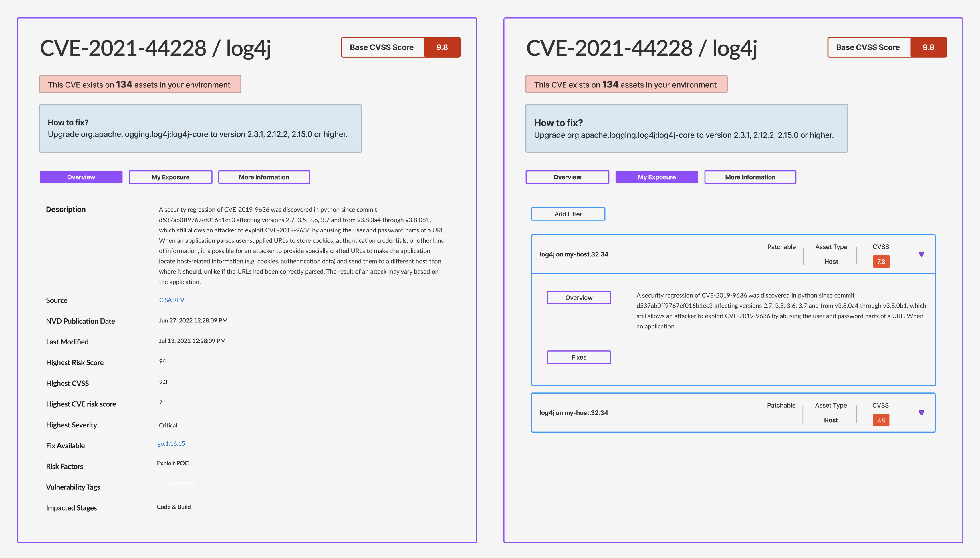
Task: Open More Information tab in the right panel
Action: point(750,177)
